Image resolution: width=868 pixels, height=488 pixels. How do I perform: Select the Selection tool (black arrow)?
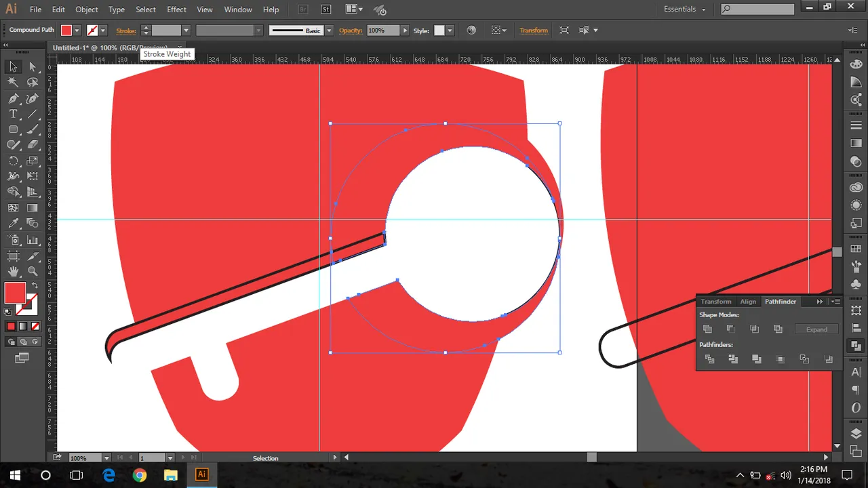click(x=13, y=66)
